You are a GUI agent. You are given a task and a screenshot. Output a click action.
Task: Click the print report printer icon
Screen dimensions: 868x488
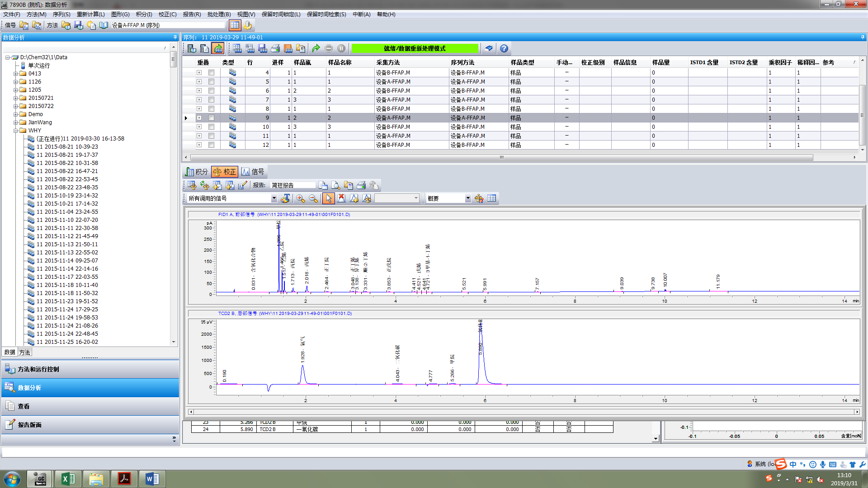tap(361, 185)
